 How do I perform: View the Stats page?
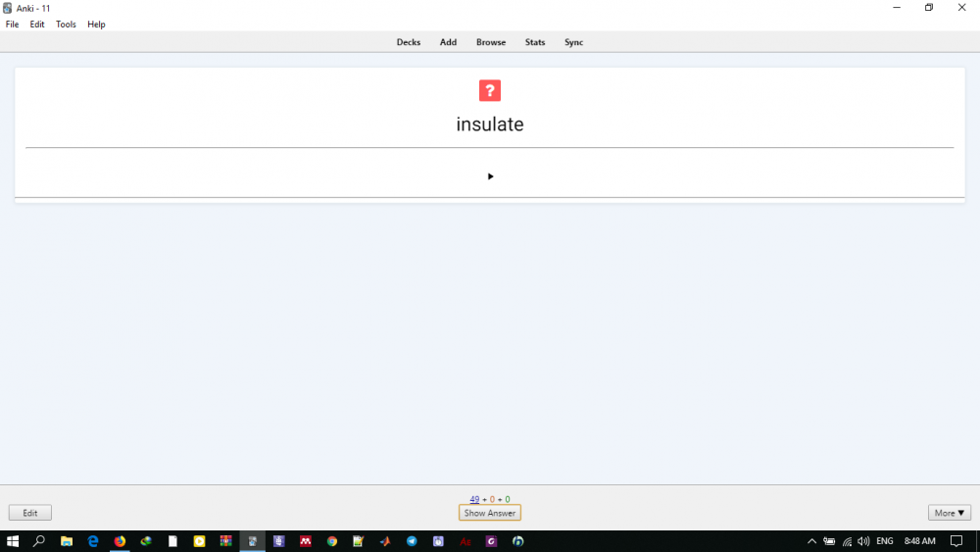535,42
